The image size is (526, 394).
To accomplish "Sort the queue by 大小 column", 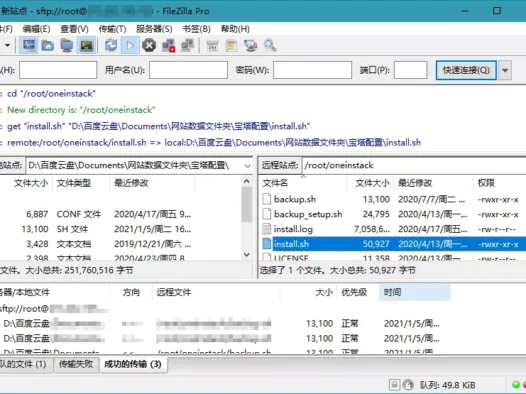I will tap(308, 292).
